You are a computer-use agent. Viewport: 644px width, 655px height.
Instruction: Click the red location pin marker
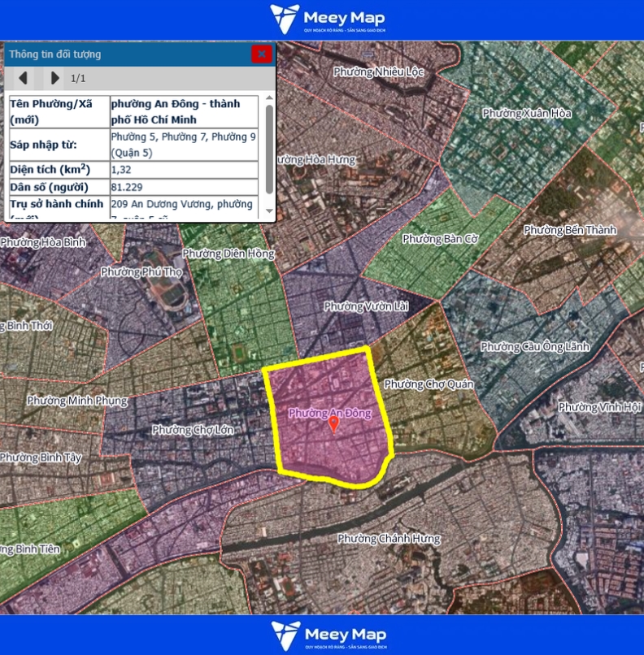point(333,425)
